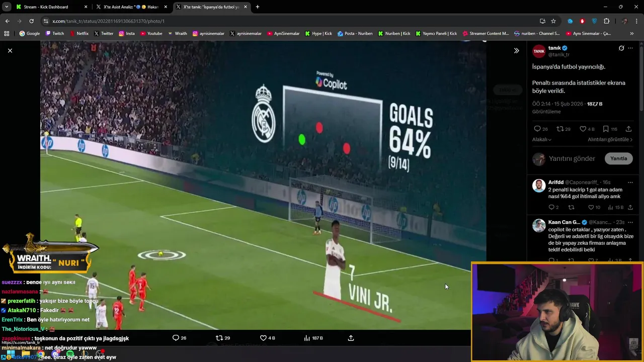The height and width of the screenshot is (362, 644).
Task: Open the Twitch bookmark
Action: click(x=55, y=34)
